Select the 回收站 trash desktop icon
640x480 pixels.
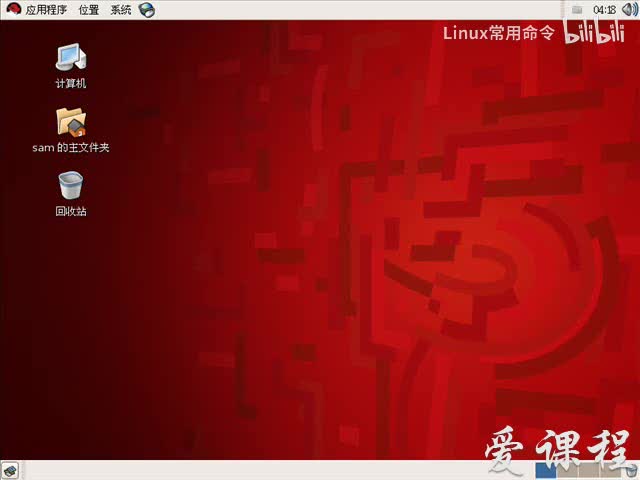[x=71, y=193]
